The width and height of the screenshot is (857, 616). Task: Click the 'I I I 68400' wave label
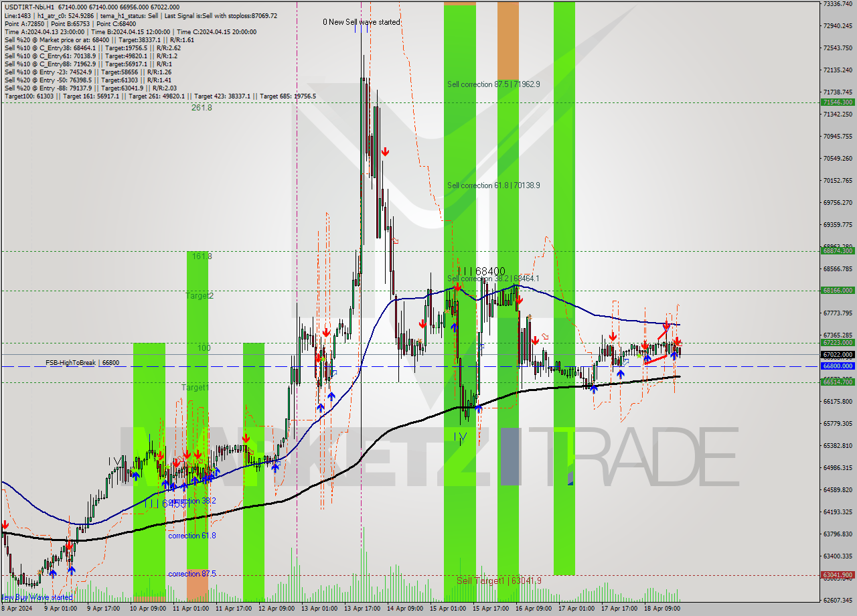pyautogui.click(x=481, y=271)
